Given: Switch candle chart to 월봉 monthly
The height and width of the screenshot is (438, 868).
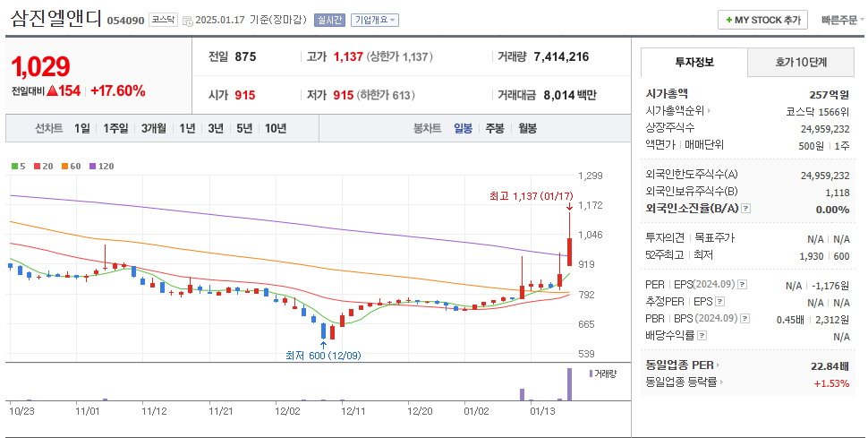Looking at the screenshot, I should (527, 128).
